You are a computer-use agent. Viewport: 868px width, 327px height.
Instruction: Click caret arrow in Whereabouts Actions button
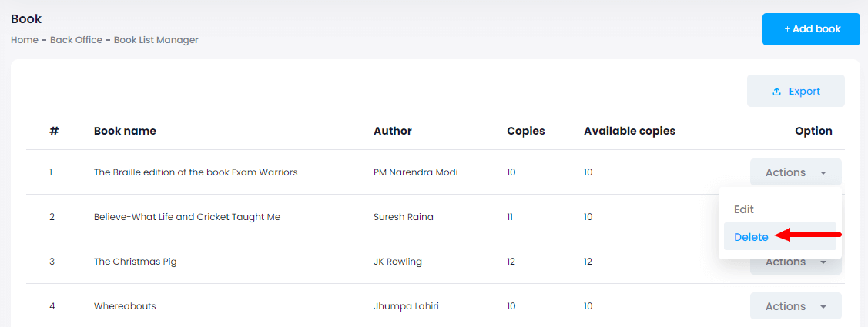point(823,307)
